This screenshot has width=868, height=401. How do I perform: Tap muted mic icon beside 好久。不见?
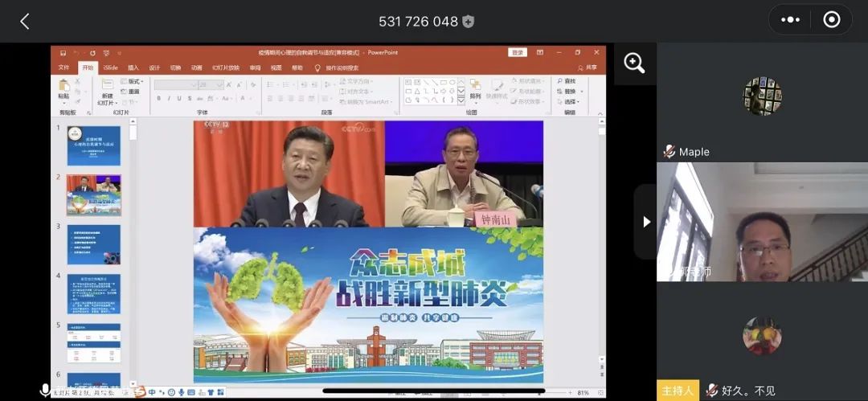click(x=712, y=391)
